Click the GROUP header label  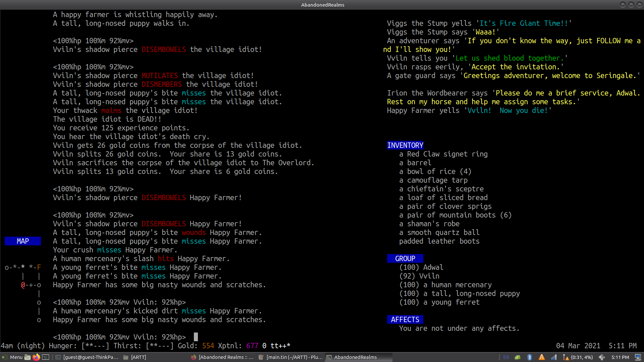[x=405, y=258]
